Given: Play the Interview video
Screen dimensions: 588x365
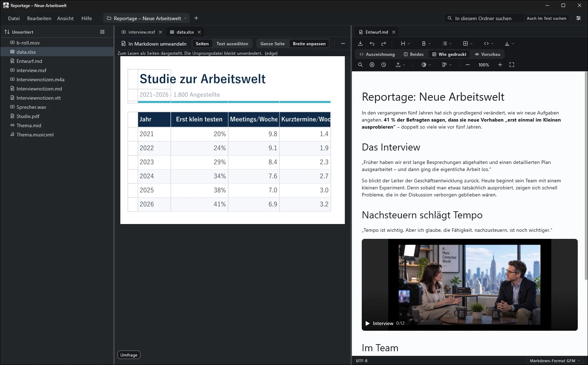Looking at the screenshot, I should [x=367, y=323].
